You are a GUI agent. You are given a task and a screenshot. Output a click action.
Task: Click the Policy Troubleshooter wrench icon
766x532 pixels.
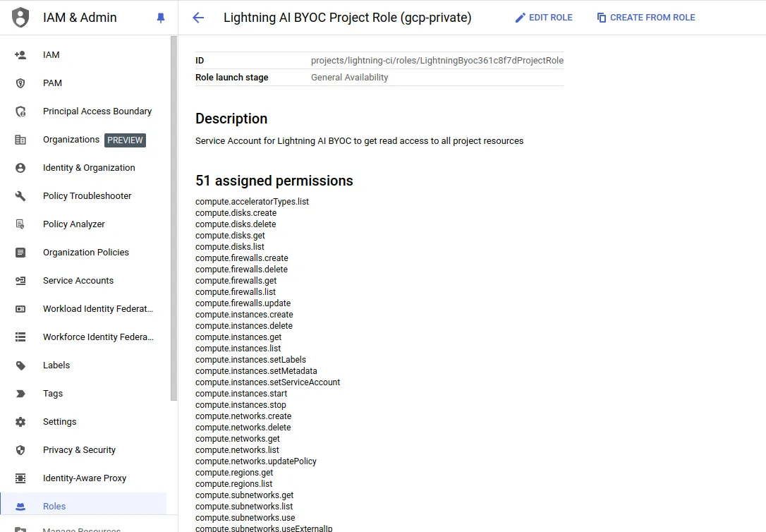[x=20, y=196]
